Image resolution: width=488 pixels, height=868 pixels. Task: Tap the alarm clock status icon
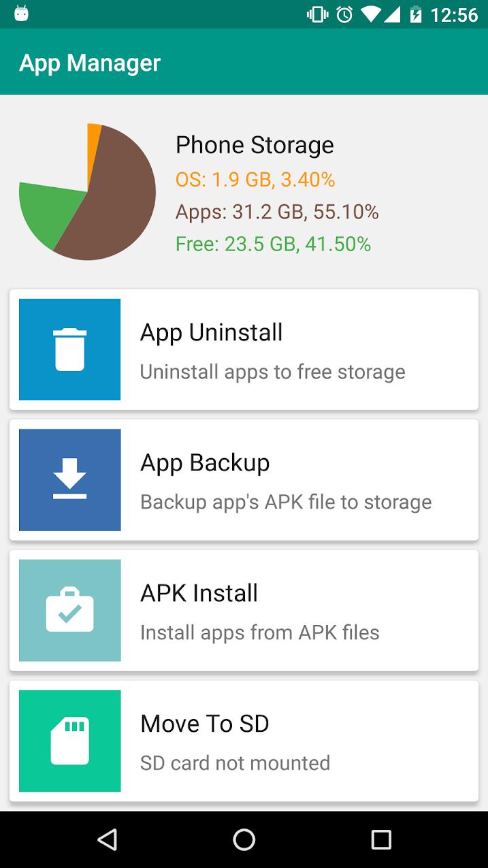(345, 14)
